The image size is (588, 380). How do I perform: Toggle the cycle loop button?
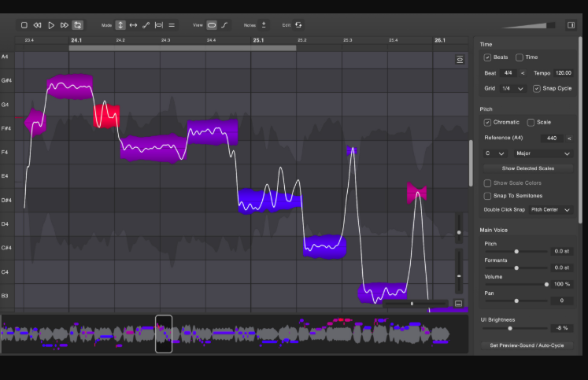coord(78,25)
